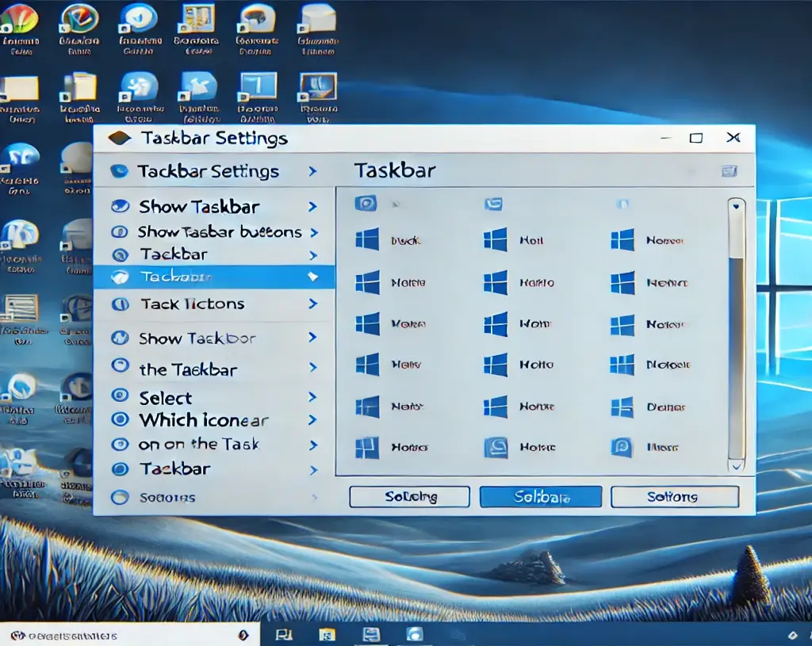Click the "Solions" button at the dialog bottom
The height and width of the screenshot is (646, 812).
point(674,497)
